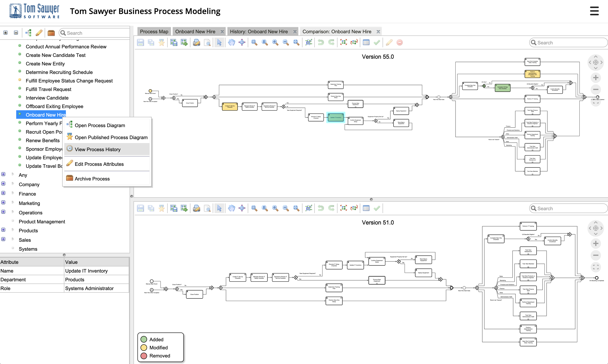
Task: Click Archive Process menu entry
Action: pyautogui.click(x=92, y=179)
